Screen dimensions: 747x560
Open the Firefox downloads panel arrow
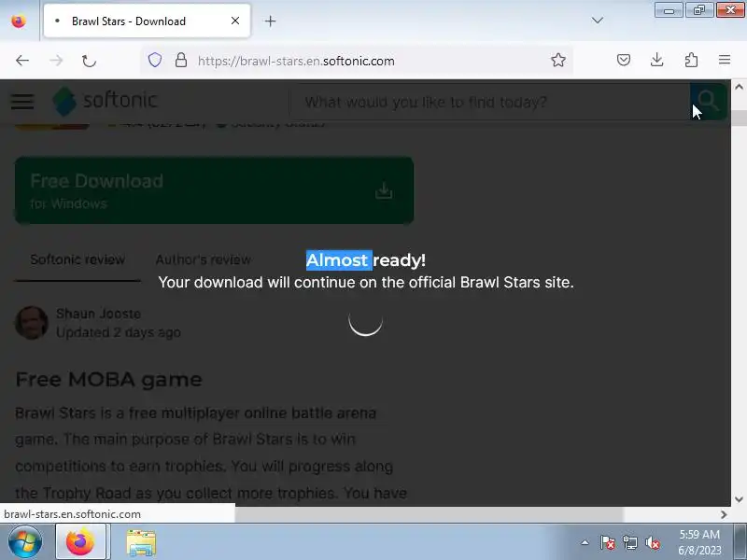(x=657, y=60)
